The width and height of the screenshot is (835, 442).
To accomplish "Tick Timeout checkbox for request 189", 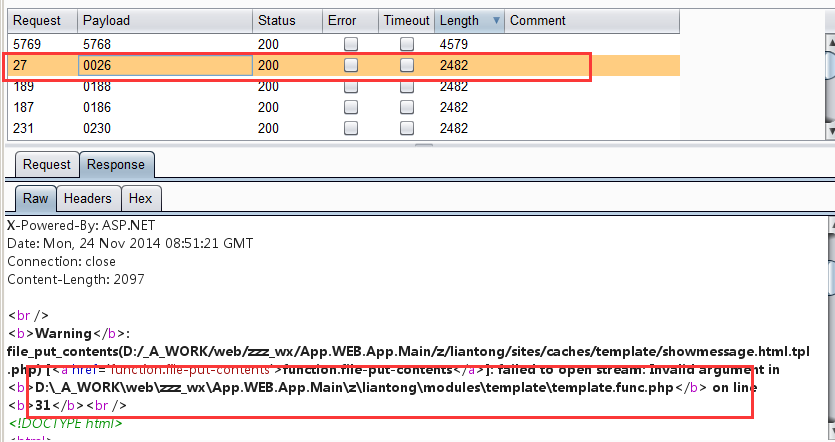I will (x=407, y=86).
